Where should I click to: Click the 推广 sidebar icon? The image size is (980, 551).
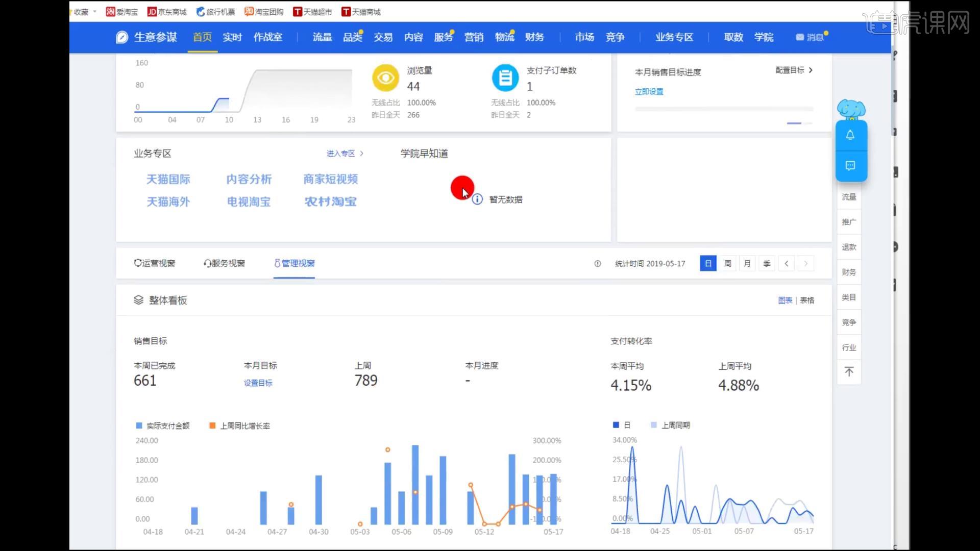[848, 221]
